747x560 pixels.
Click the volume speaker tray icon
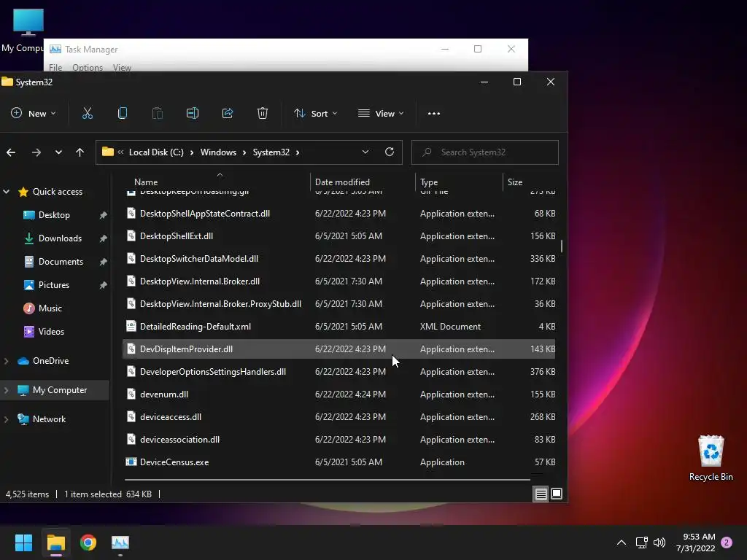coord(659,542)
